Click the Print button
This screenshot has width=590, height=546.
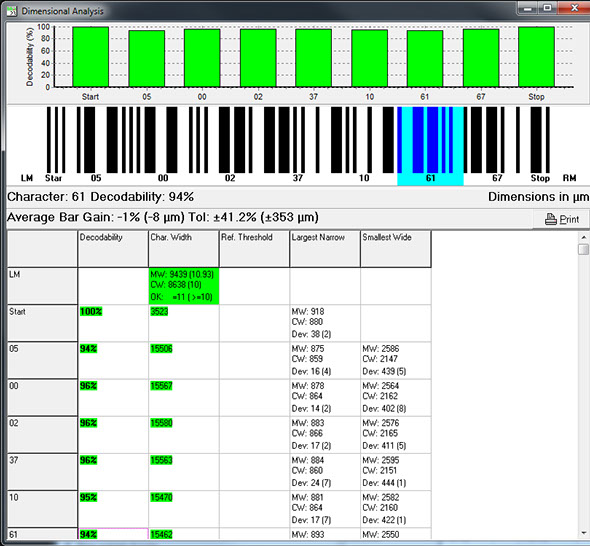[561, 219]
